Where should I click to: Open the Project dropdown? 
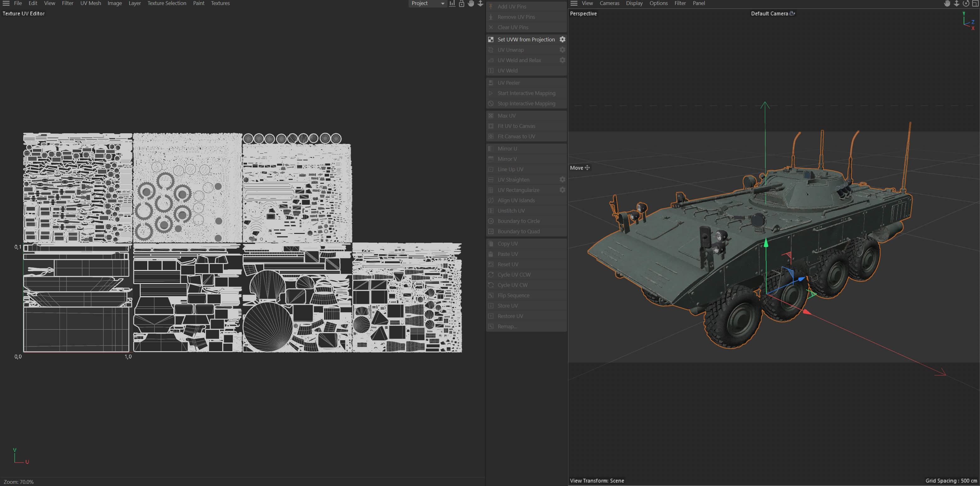tap(427, 3)
